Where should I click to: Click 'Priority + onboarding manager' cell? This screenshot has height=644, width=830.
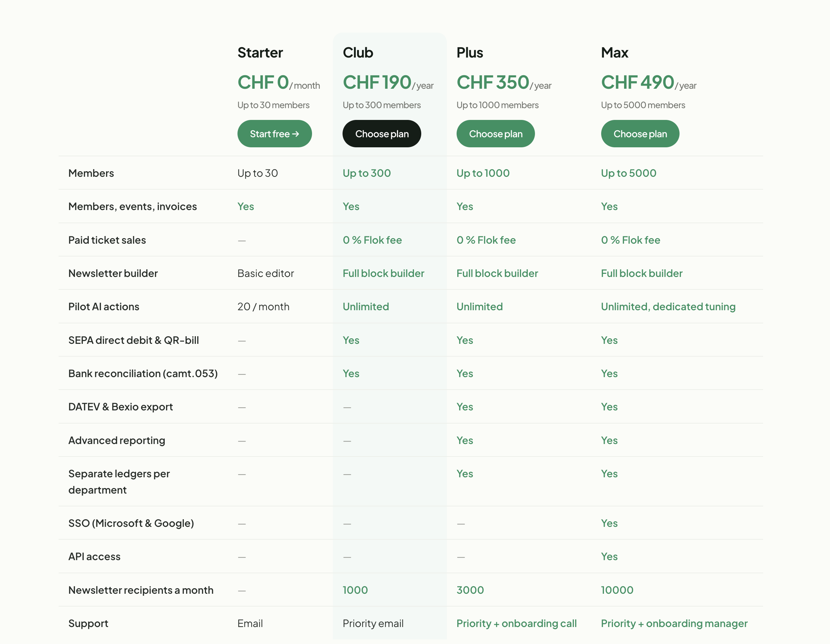(674, 624)
